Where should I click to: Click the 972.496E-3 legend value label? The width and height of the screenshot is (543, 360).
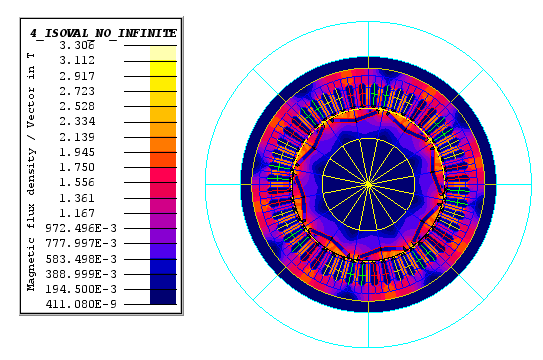81,228
